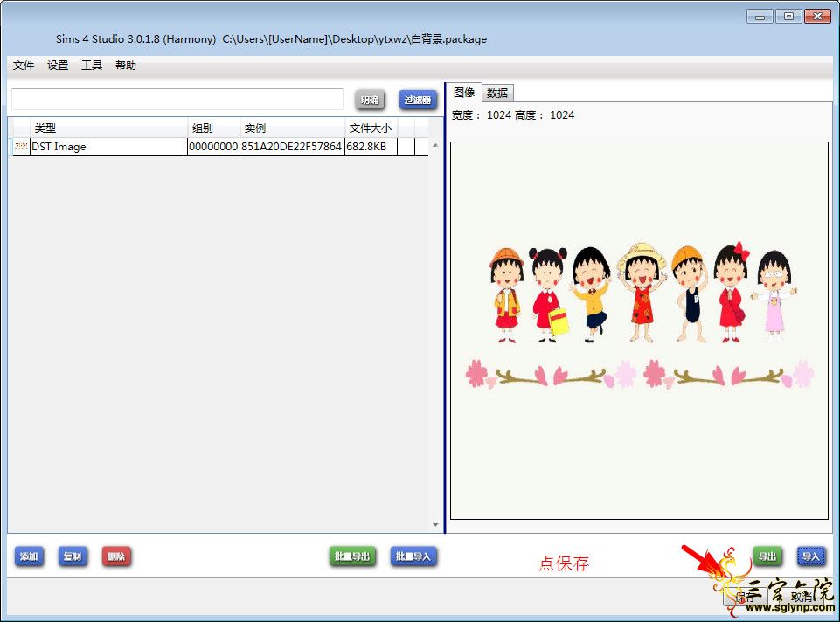The width and height of the screenshot is (840, 622).
Task: Click group cell 00000000
Action: coord(213,147)
